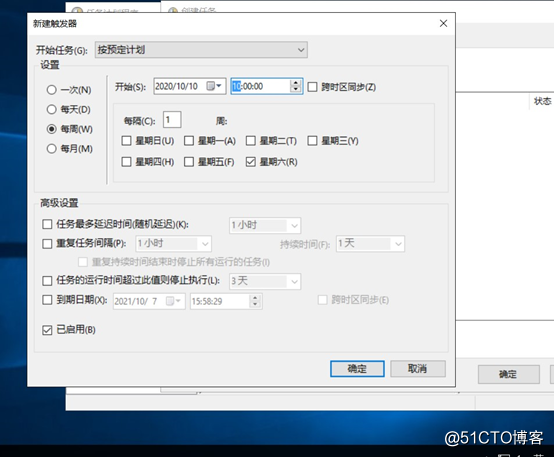554x457 pixels.
Task: Select the 每天(D) radio option
Action: point(52,110)
